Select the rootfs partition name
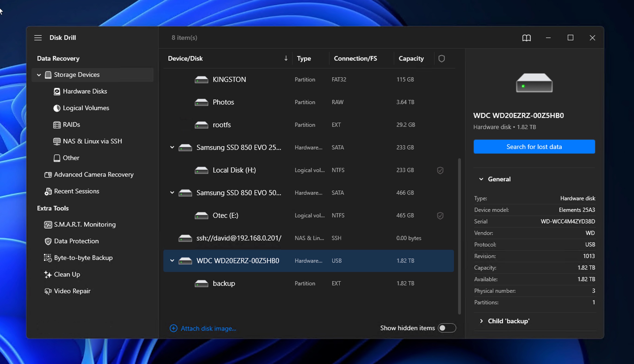The height and width of the screenshot is (364, 634). click(x=222, y=125)
